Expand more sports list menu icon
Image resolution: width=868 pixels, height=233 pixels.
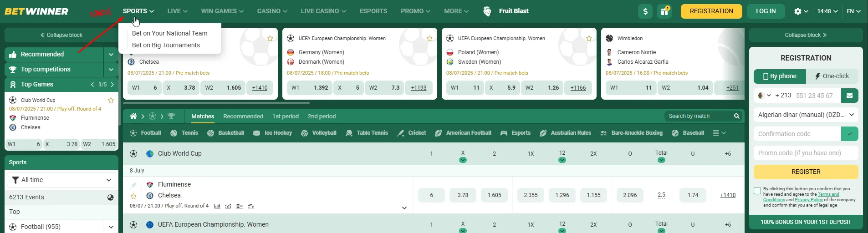pos(719,133)
